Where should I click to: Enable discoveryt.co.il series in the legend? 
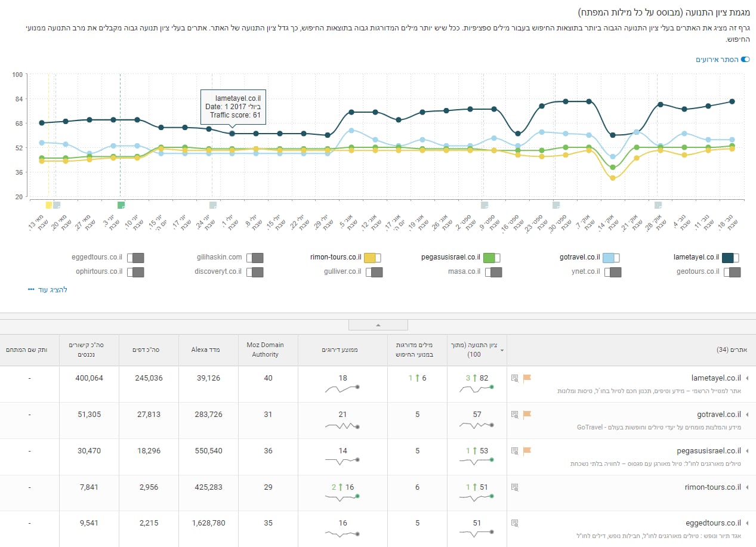pos(255,272)
